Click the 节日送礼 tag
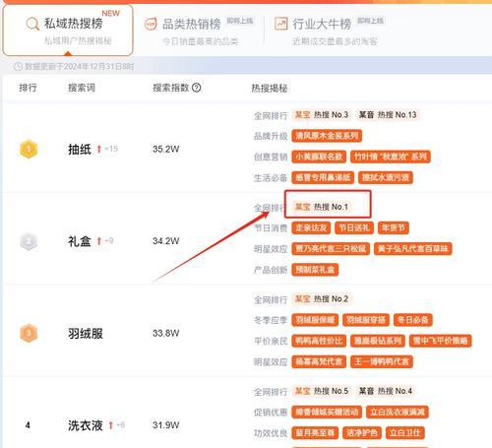The image size is (492, 448). (354, 228)
